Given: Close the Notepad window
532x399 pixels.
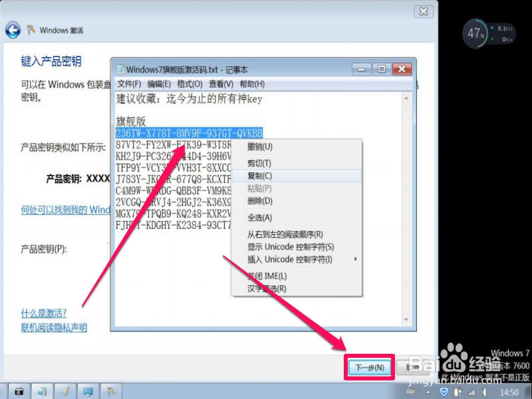Looking at the screenshot, I should (x=402, y=69).
